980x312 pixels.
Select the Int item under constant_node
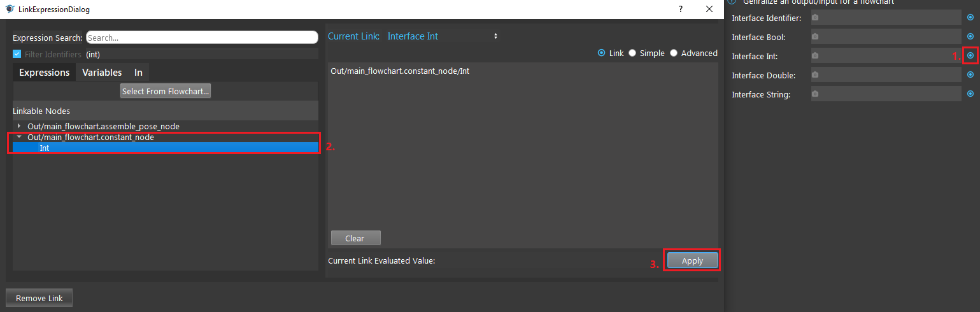(166, 148)
